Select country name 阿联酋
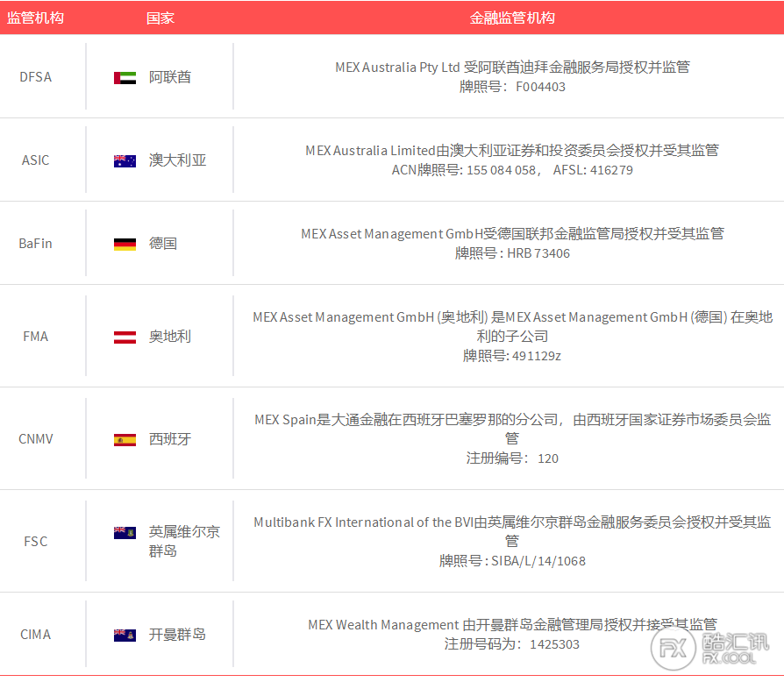The image size is (784, 682). (x=170, y=77)
